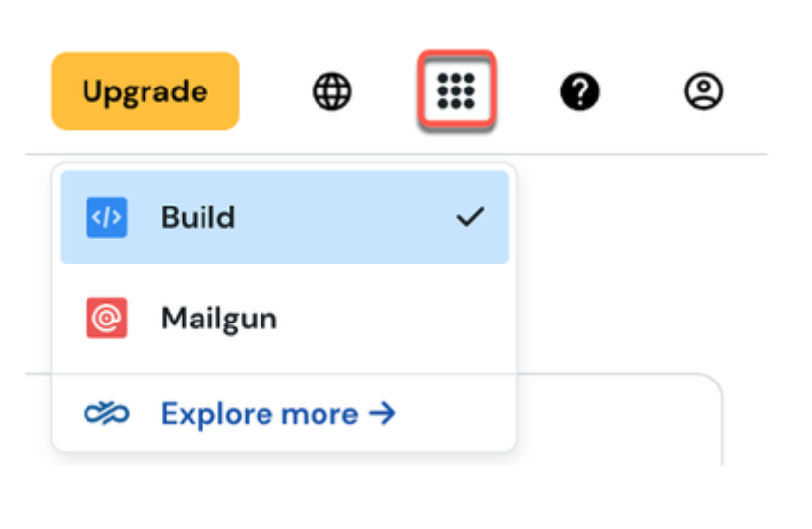Click the red Mailgun logo icon

[106, 318]
